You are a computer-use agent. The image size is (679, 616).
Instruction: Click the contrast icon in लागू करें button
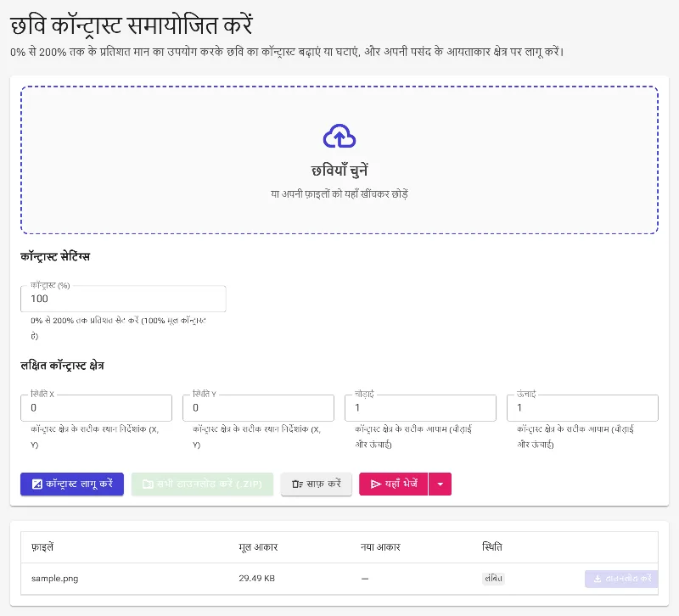pos(37,484)
